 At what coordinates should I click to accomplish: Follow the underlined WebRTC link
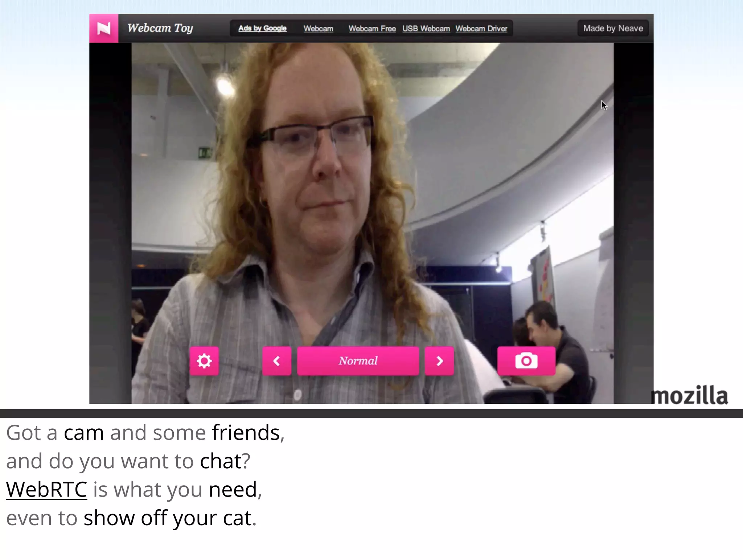(47, 489)
